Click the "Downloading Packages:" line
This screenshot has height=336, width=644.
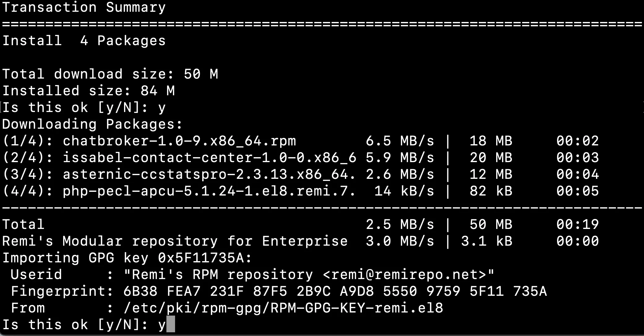coord(92,124)
